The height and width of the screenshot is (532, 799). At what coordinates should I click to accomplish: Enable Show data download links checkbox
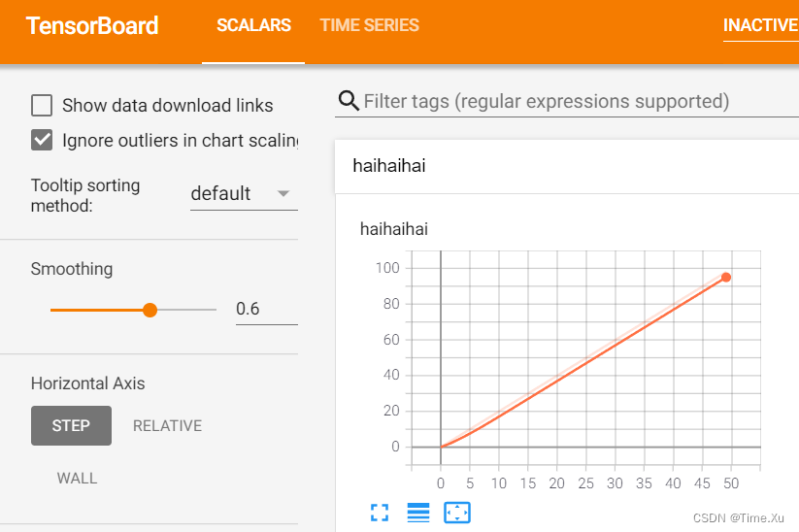point(42,106)
